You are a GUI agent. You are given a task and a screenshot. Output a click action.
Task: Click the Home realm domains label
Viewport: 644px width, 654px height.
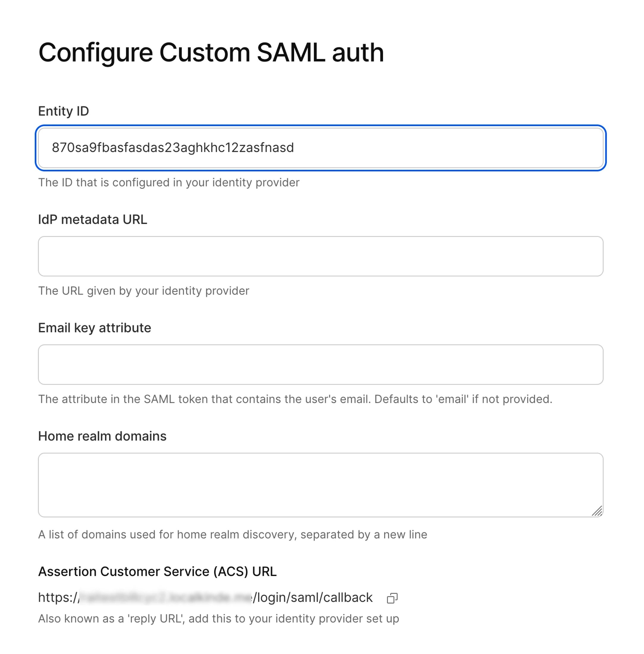(103, 436)
